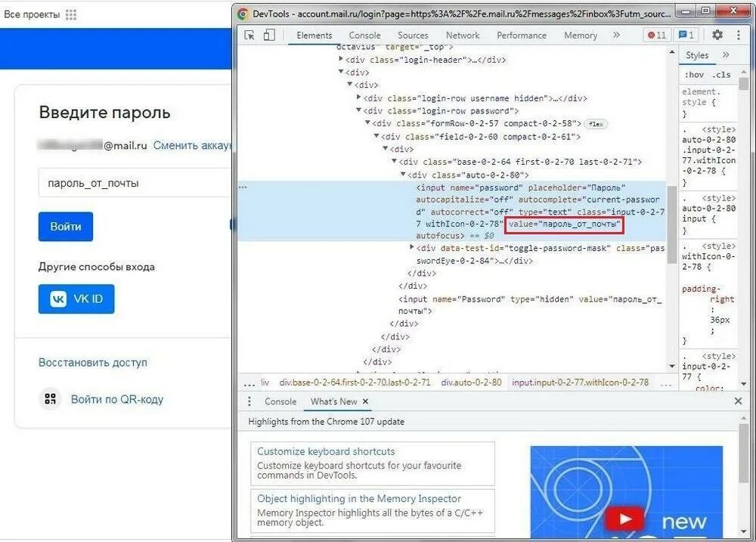Viewport: 756px width, 542px height.
Task: Select the What's New drawer tab
Action: (333, 401)
